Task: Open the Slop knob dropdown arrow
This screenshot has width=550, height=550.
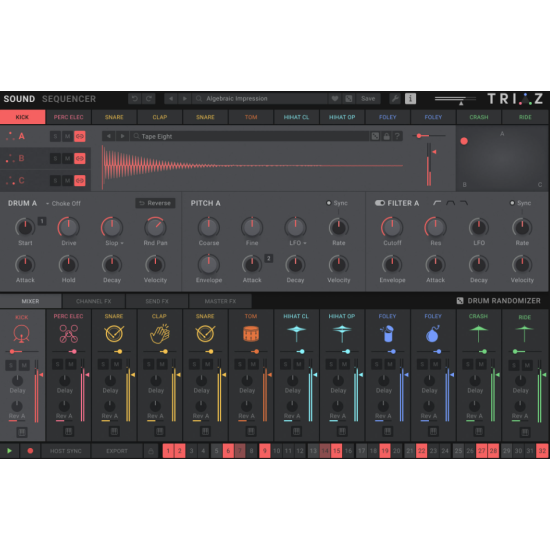Action: (122, 243)
